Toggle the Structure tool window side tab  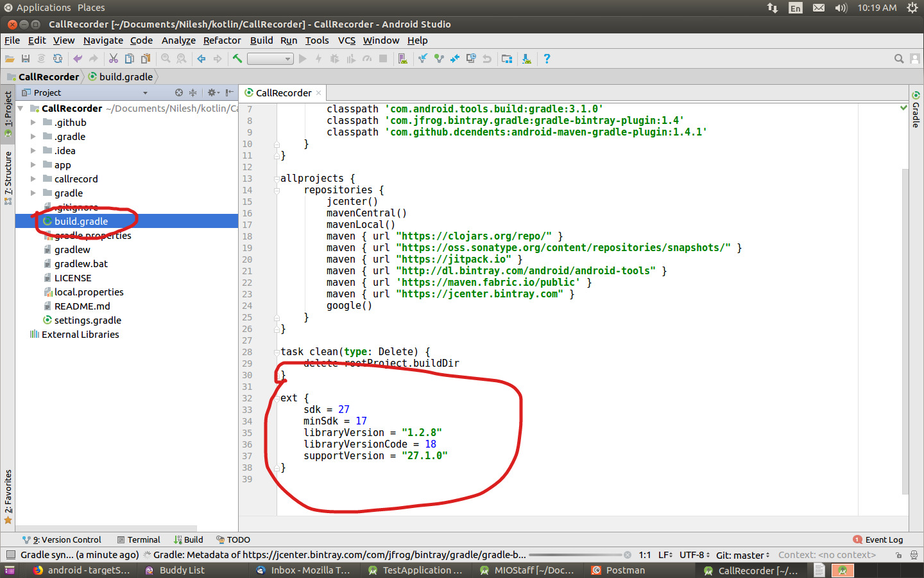pos(8,177)
